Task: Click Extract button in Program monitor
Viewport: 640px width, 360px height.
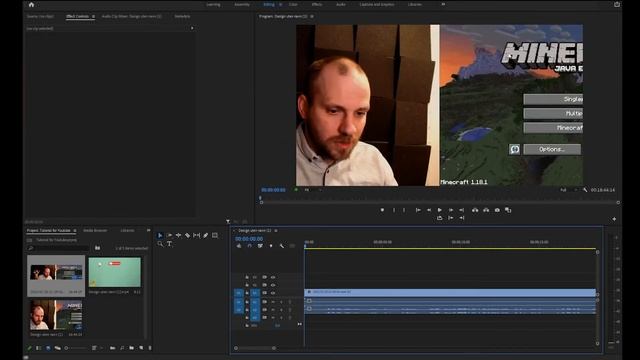Action: click(486, 210)
